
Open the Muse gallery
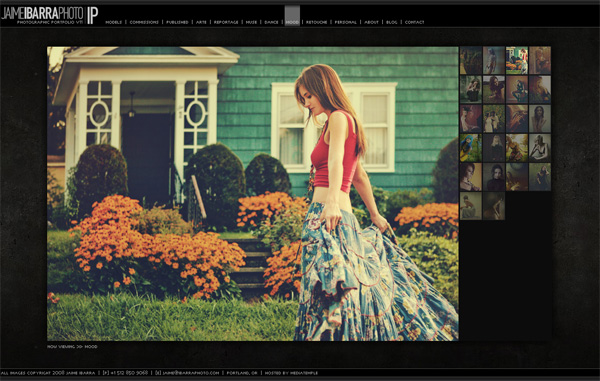point(251,22)
